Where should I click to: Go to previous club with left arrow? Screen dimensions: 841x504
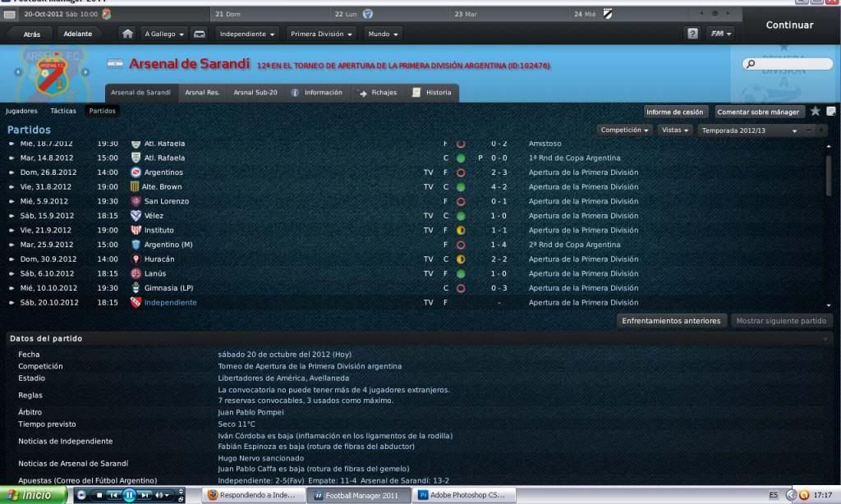coord(18,72)
